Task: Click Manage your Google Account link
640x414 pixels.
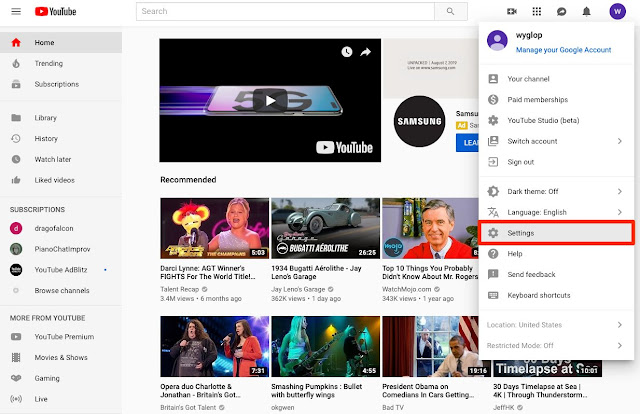Action: click(563, 50)
